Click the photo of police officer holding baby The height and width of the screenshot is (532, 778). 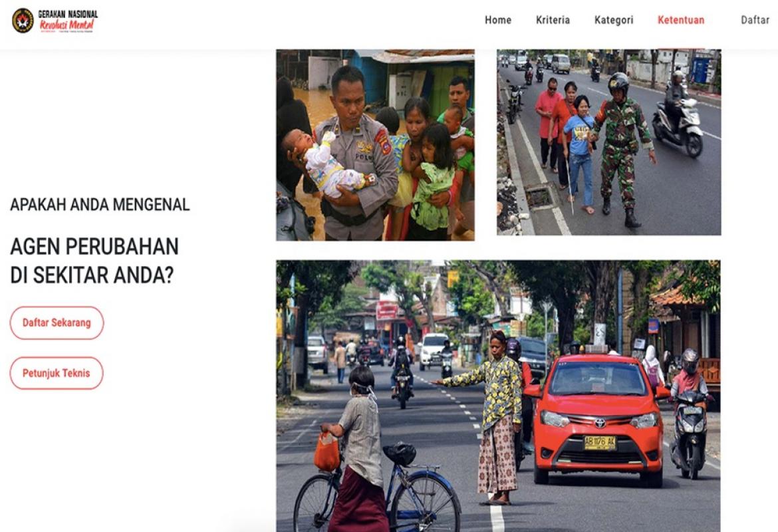point(375,144)
